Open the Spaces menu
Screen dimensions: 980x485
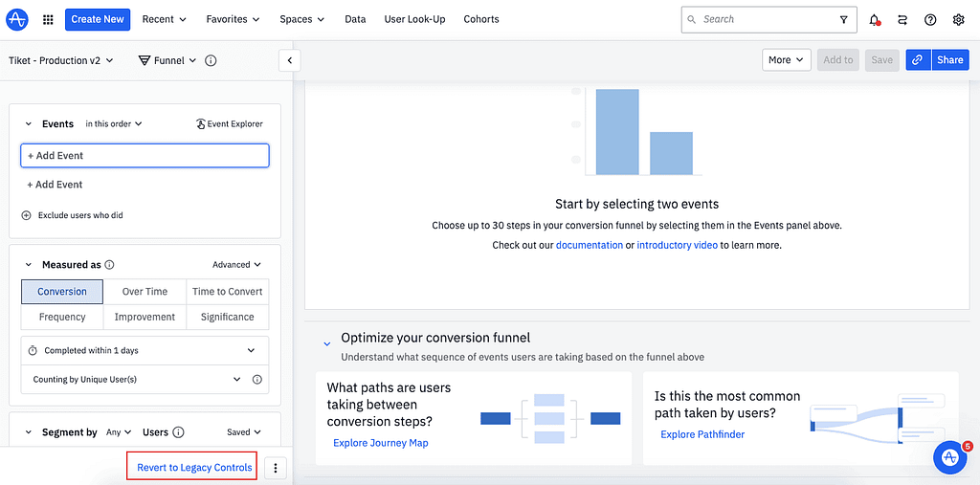[301, 19]
